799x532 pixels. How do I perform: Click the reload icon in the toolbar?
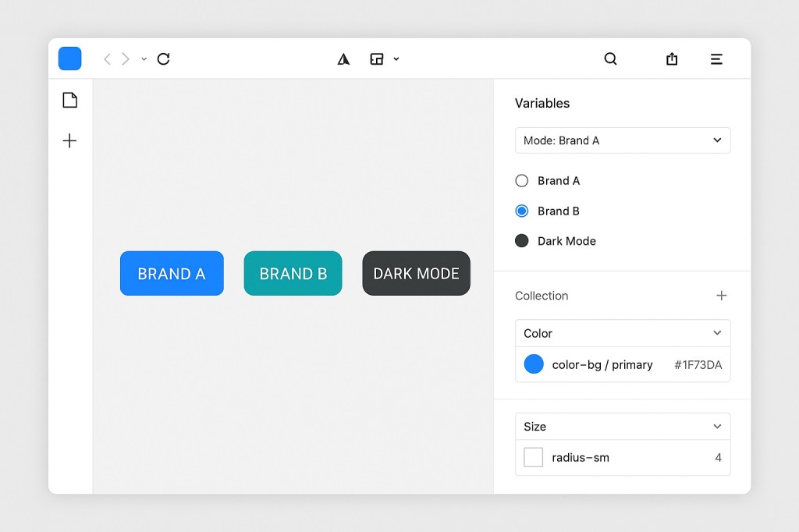[163, 59]
